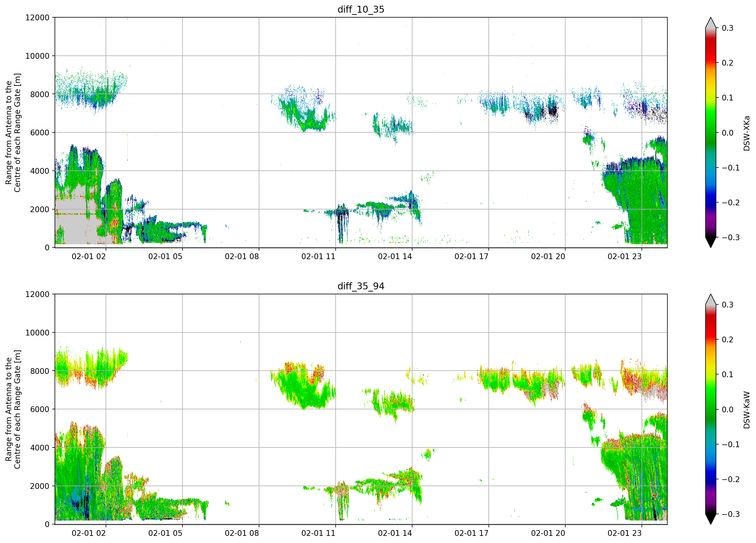
Task: Click the '02-01 17' tick label under the bottom plot
Action: [x=471, y=533]
